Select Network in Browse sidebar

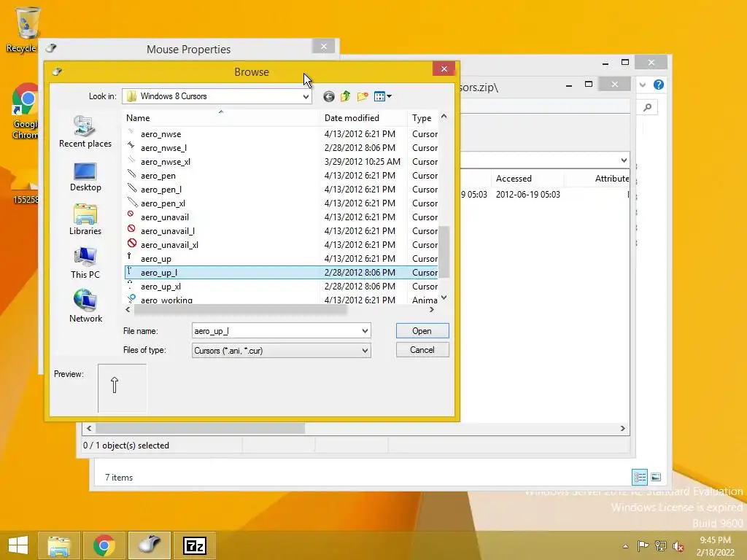pyautogui.click(x=85, y=307)
